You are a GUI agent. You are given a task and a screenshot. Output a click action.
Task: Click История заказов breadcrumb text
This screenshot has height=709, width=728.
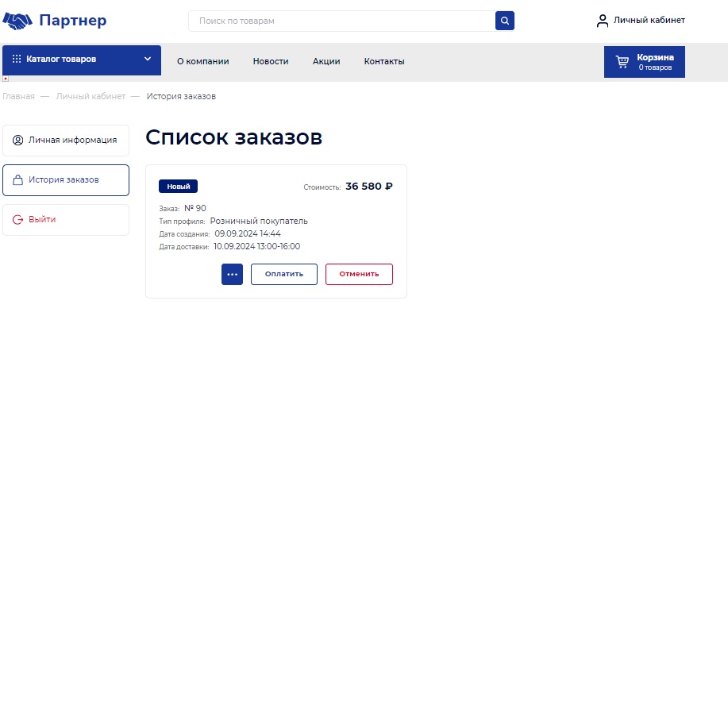pyautogui.click(x=181, y=97)
